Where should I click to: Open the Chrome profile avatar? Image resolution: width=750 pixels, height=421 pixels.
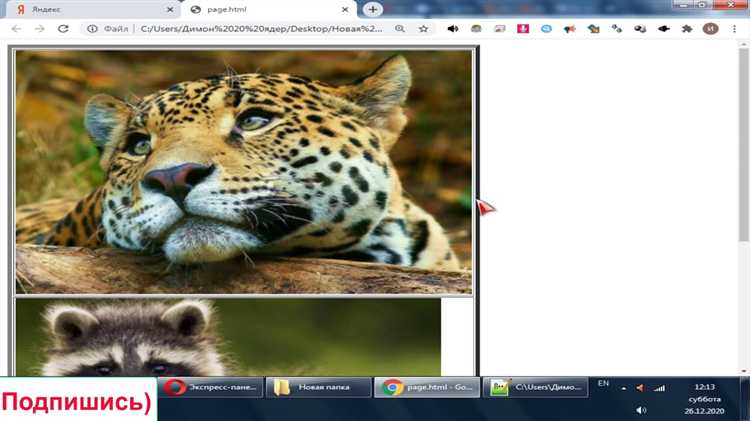(710, 29)
